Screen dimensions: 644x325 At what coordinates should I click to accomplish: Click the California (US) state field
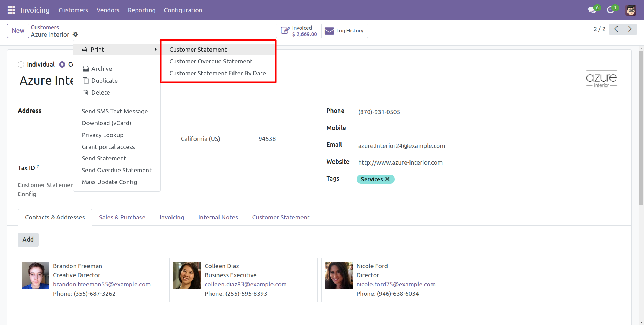tap(200, 139)
